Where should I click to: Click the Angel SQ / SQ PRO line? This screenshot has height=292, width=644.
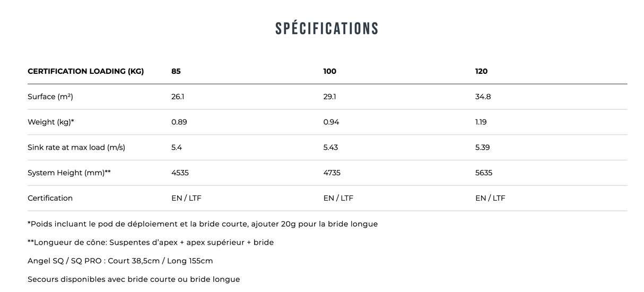(120, 261)
